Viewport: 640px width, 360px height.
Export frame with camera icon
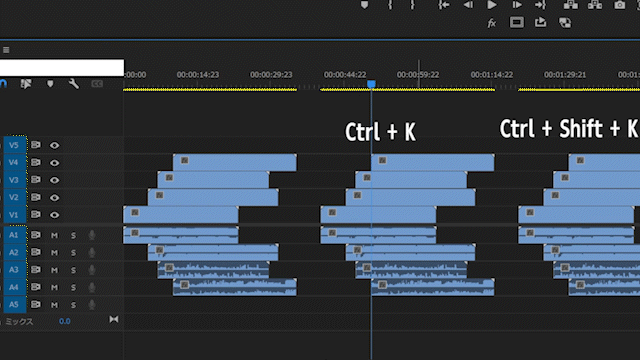tap(620, 5)
